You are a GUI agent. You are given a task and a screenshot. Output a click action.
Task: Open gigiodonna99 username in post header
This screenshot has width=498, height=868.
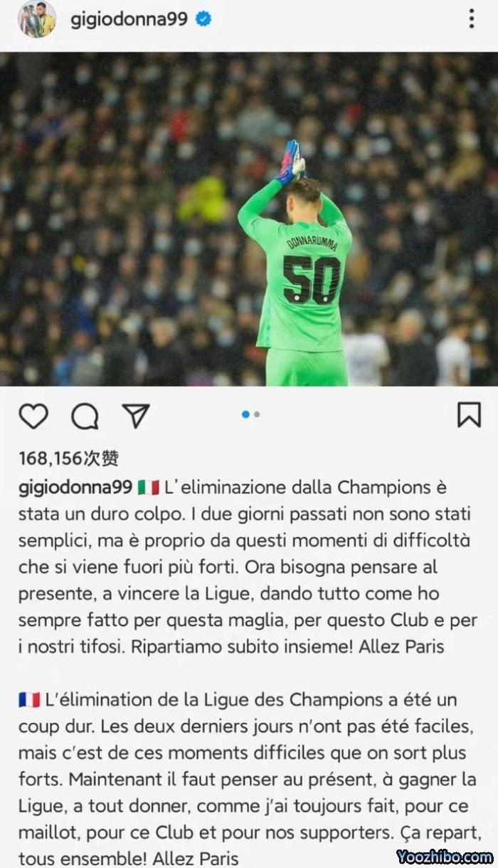coord(129,19)
